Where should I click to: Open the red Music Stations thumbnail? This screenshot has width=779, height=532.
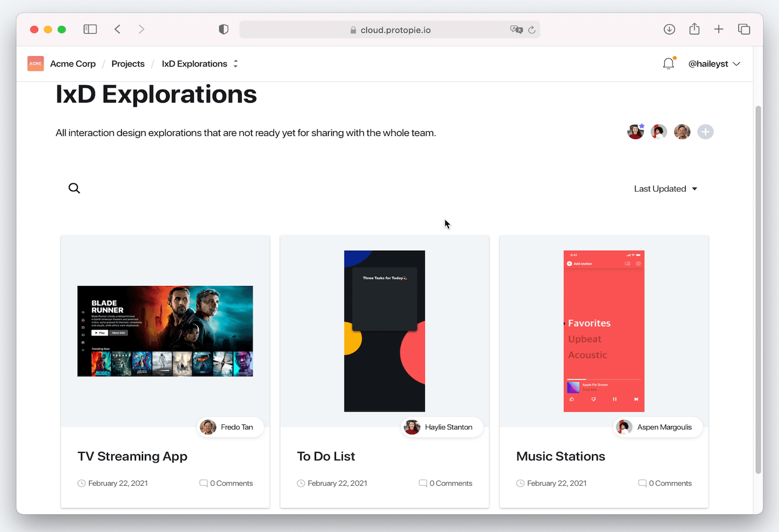point(604,331)
